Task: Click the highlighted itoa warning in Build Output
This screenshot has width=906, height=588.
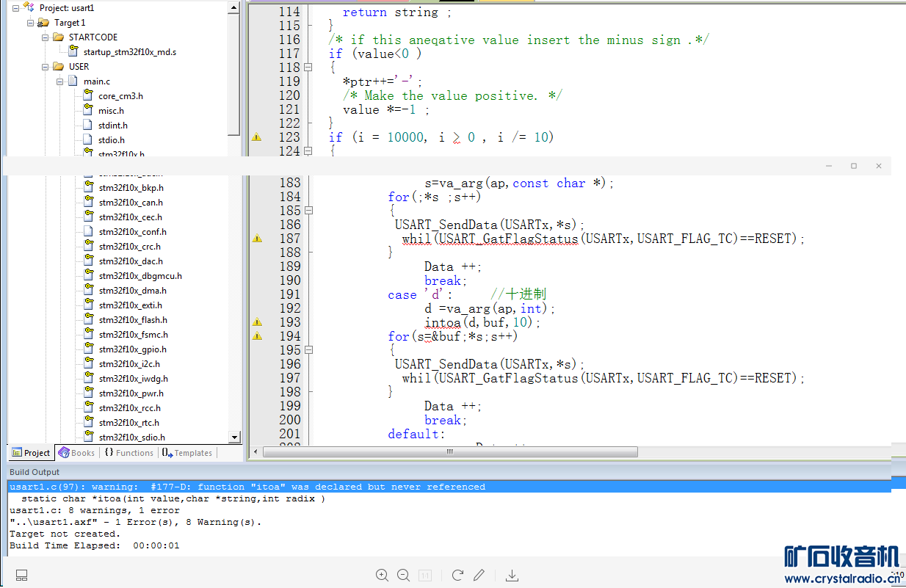Action: pos(247,487)
